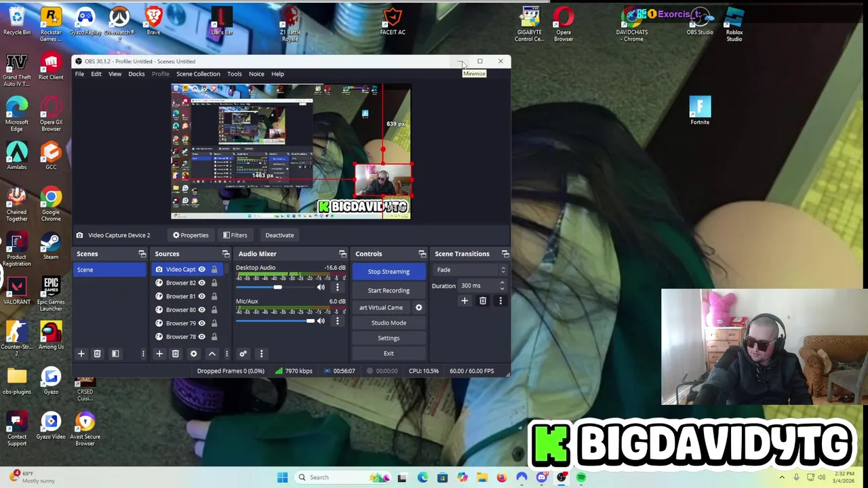
Task: Hide the Browser 78 source
Action: (x=201, y=337)
